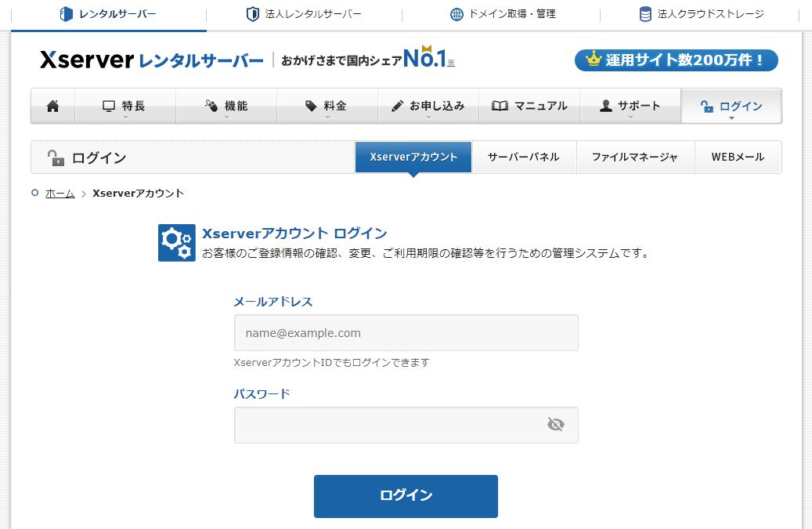The height and width of the screenshot is (529, 812).
Task: Open the 料金 menu item
Action: (327, 106)
